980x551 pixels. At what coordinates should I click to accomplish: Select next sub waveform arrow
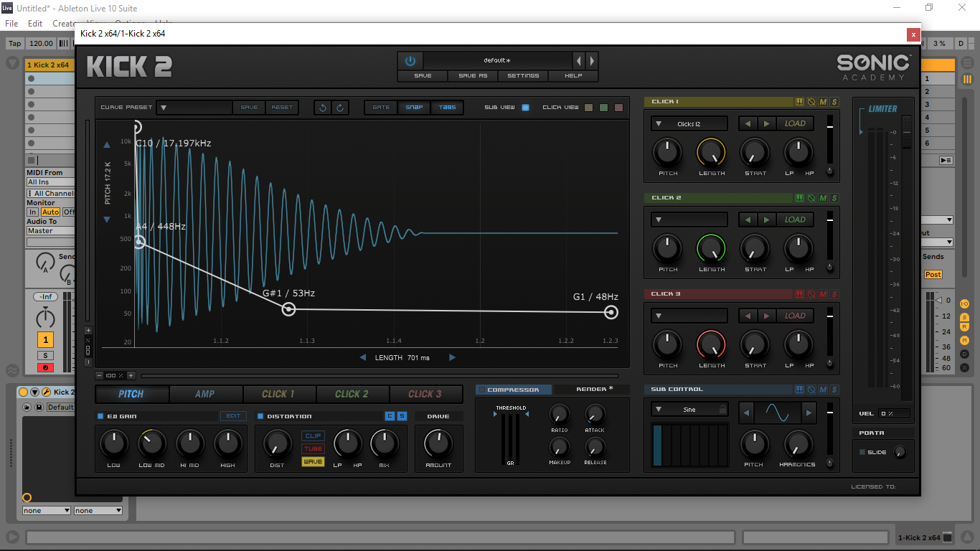click(809, 413)
